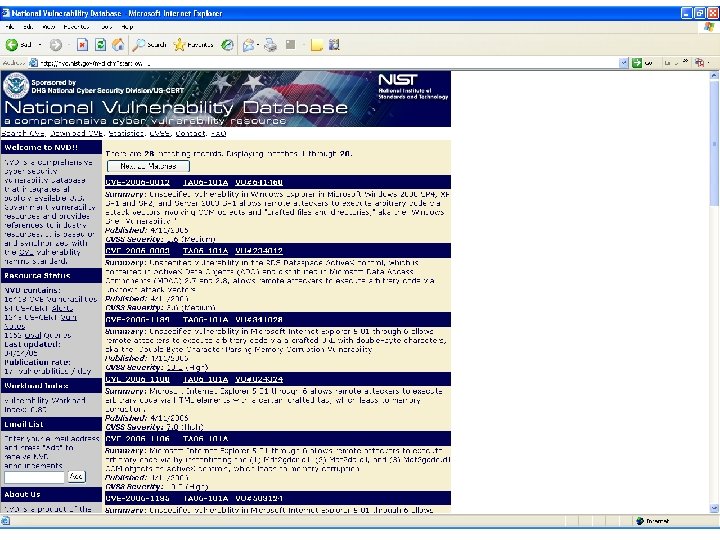The image size is (720, 540).
Task: Open the CVE-2006-0012 entry link
Action: click(x=137, y=182)
